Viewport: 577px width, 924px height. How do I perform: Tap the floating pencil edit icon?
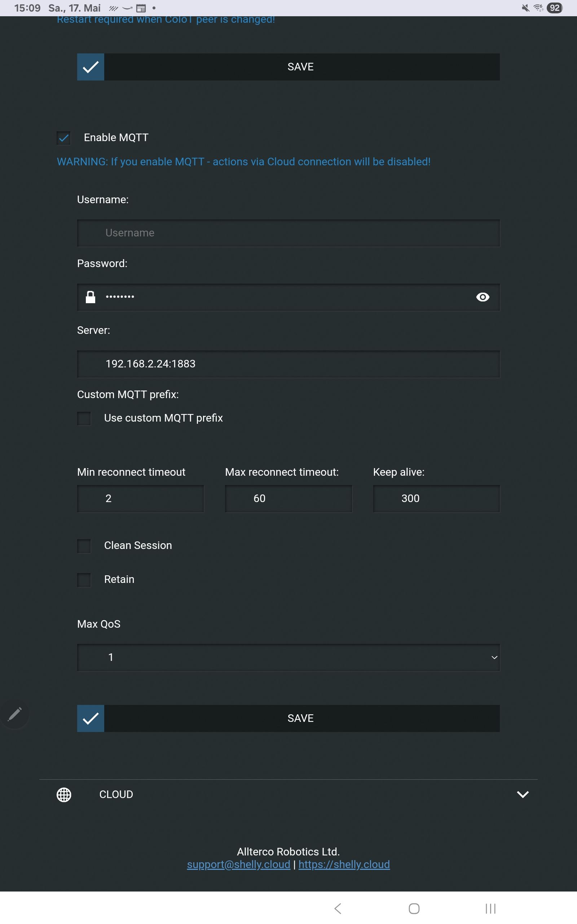(15, 714)
